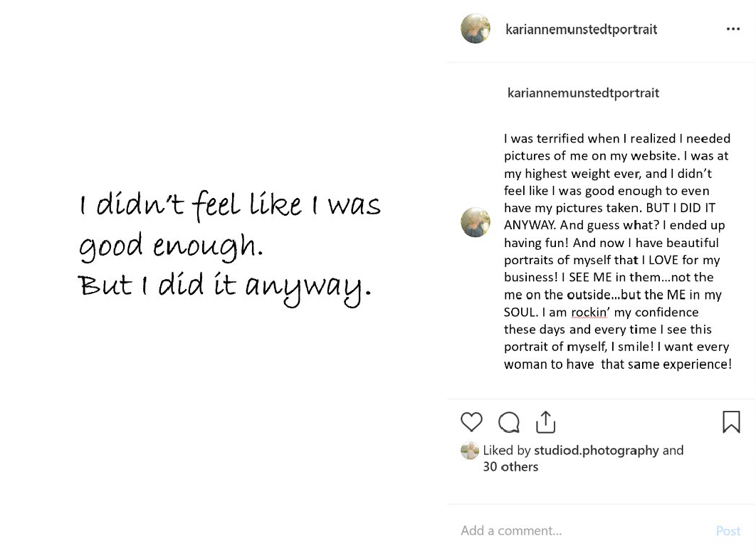Save post with the bookmark icon
Image resolution: width=756 pixels, height=554 pixels.
(x=731, y=422)
